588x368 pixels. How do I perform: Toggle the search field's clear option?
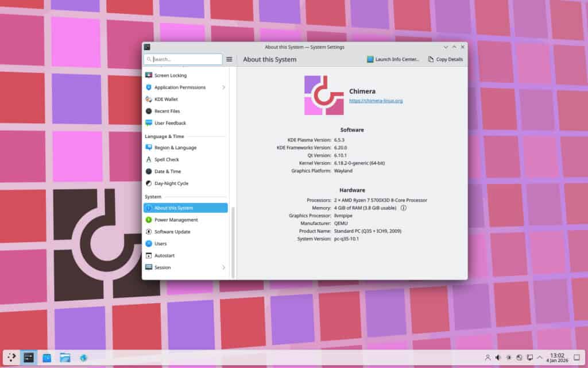click(150, 59)
